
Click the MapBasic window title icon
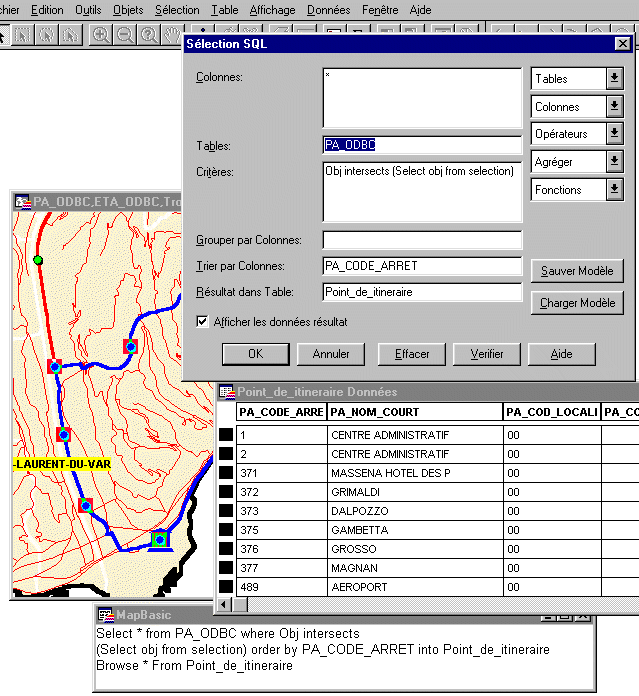(x=106, y=615)
